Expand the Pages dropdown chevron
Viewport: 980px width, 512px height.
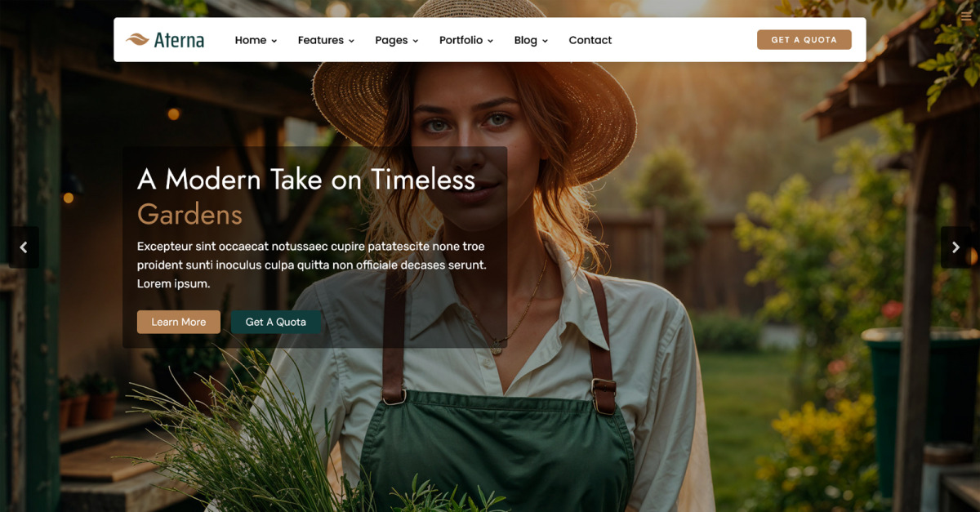click(x=415, y=41)
